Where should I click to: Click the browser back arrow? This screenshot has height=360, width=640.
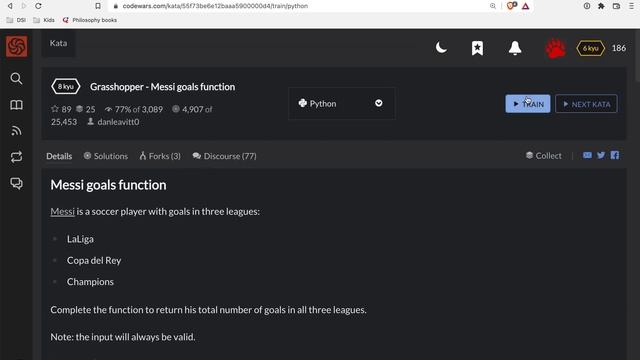(x=10, y=6)
